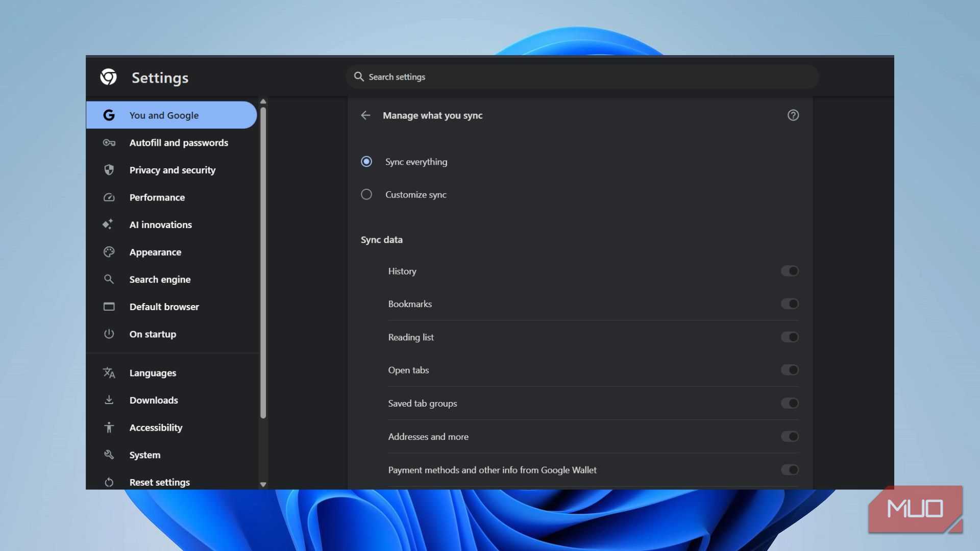The image size is (980, 551).
Task: Click the Bookmarks label text
Action: pos(410,304)
